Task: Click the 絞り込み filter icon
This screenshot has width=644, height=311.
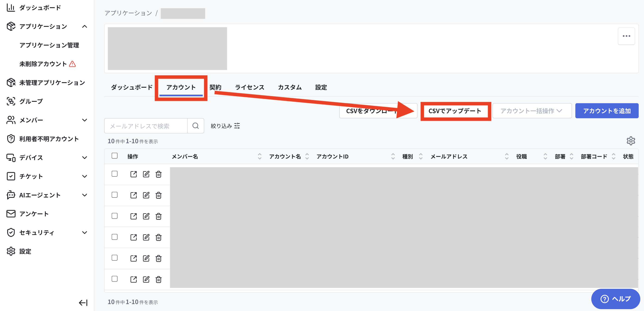Action: click(x=237, y=126)
